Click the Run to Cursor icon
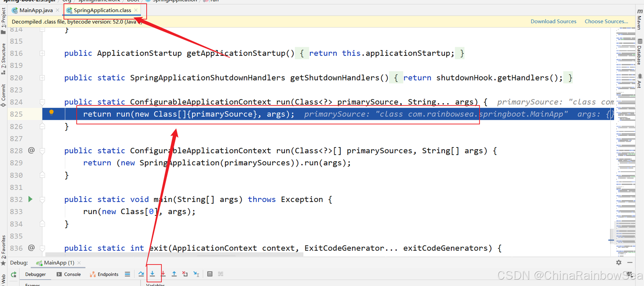The width and height of the screenshot is (644, 286). (x=196, y=274)
